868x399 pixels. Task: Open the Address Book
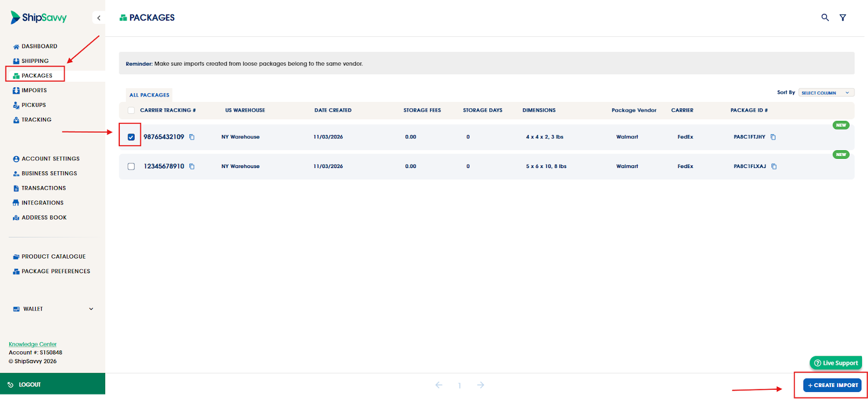pos(44,217)
